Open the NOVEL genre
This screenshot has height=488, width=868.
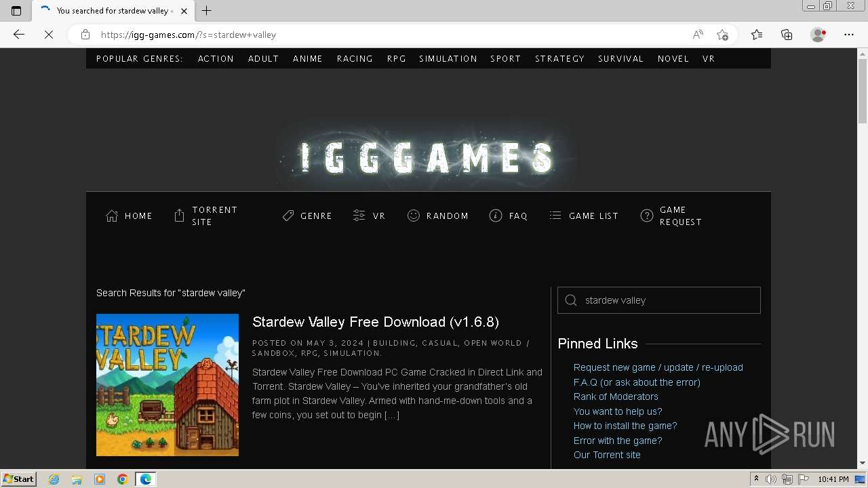tap(673, 58)
